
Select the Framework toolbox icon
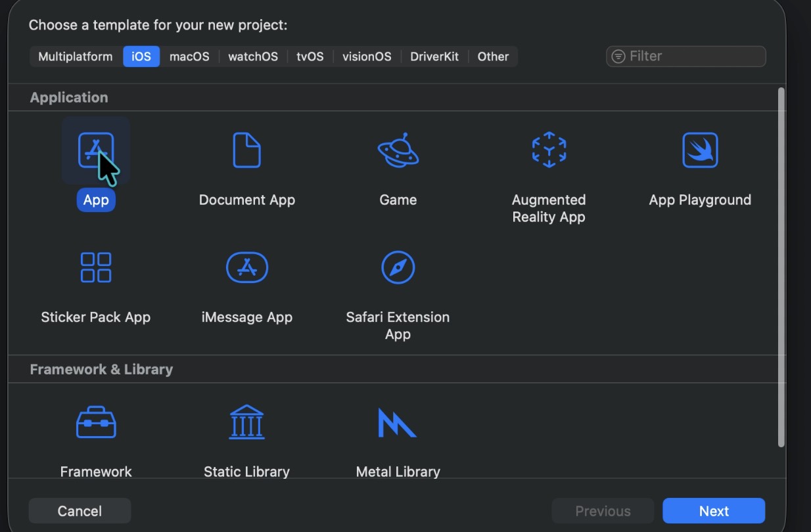pyautogui.click(x=96, y=422)
